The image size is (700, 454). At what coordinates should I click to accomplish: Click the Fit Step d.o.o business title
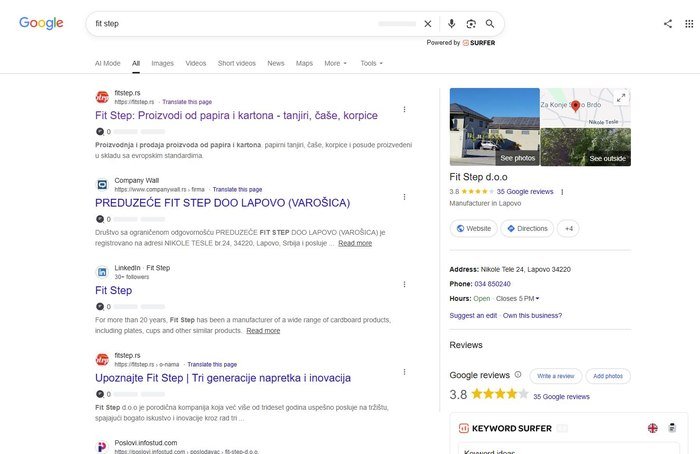[x=478, y=177]
